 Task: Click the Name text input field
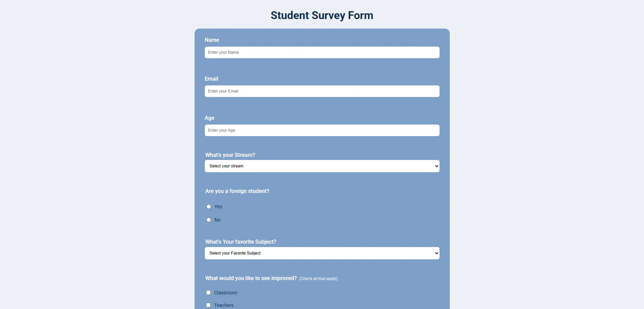pyautogui.click(x=322, y=52)
